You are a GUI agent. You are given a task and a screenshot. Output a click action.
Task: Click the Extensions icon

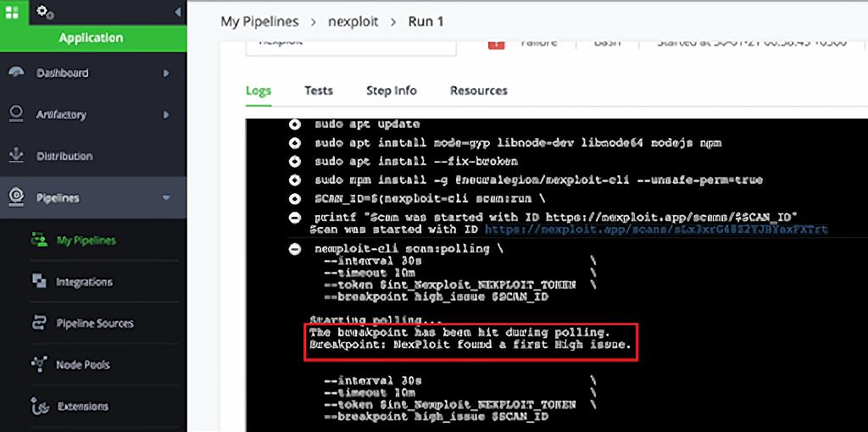[39, 407]
